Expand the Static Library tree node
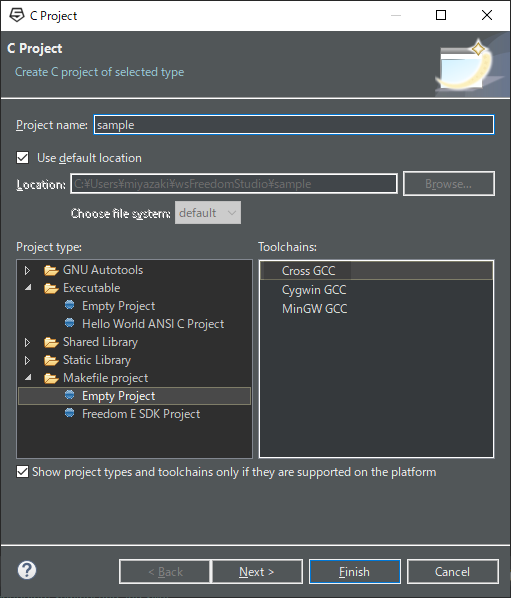Viewport: 511px width, 598px height. click(27, 360)
